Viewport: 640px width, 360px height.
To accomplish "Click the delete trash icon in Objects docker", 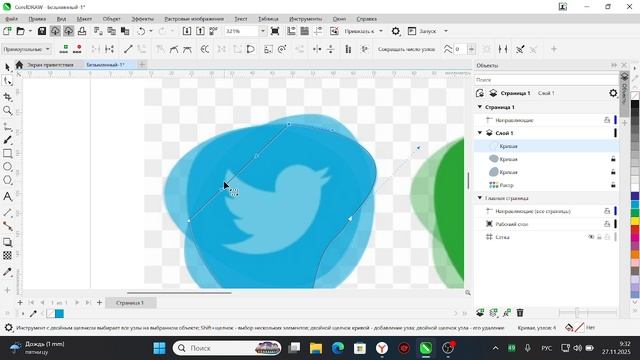I will point(520,313).
